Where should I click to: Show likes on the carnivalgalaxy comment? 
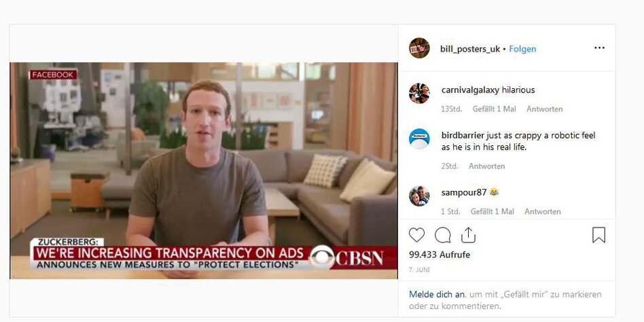click(x=494, y=109)
